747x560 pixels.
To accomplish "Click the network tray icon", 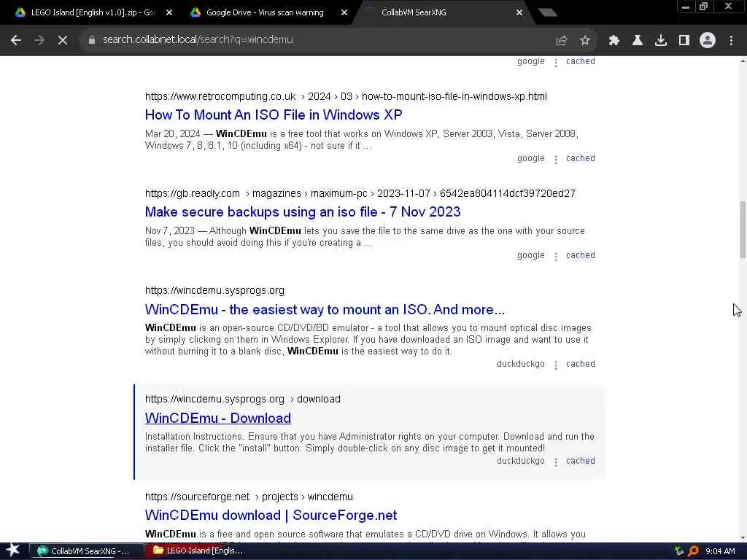I will coord(679,551).
